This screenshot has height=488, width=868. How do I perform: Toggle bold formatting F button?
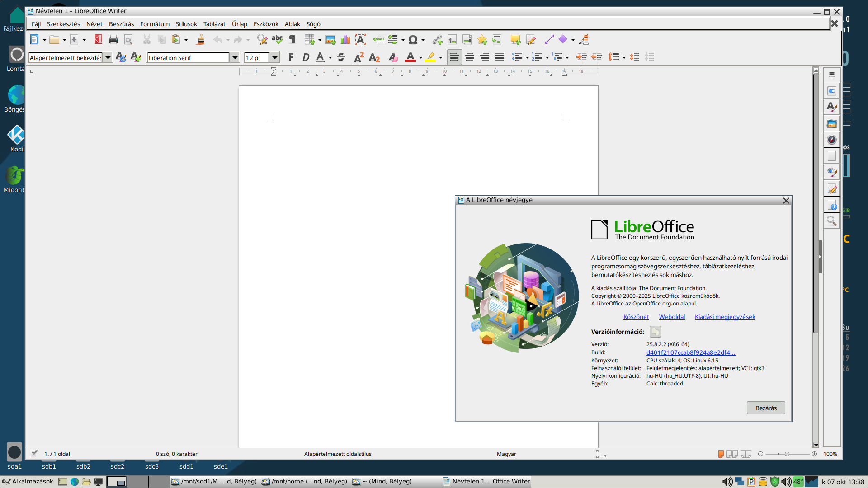pos(291,57)
